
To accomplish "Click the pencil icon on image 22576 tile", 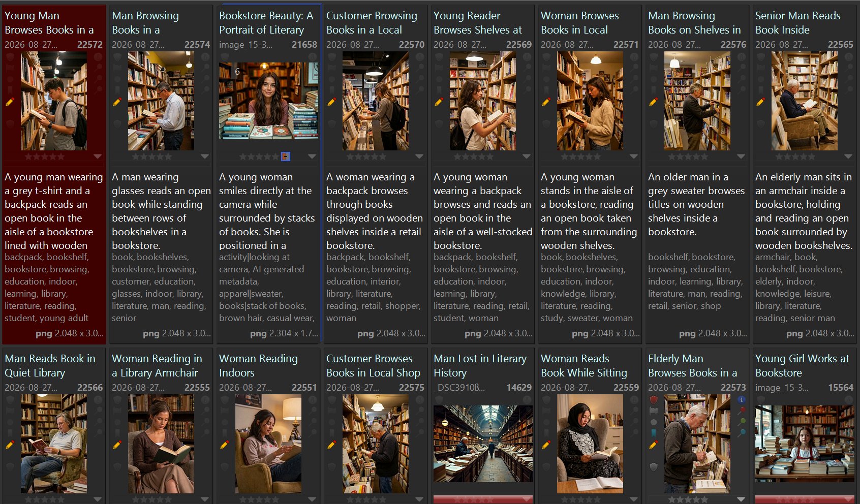I will click(x=653, y=102).
